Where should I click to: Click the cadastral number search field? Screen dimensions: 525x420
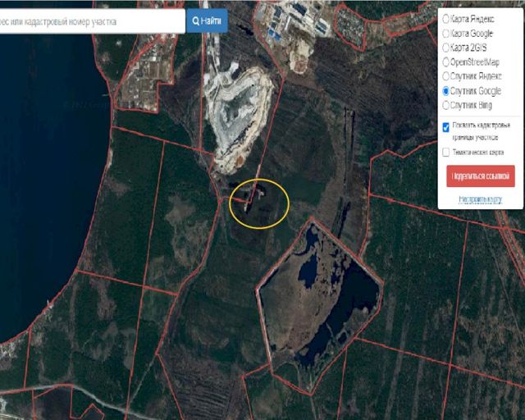[x=90, y=21]
